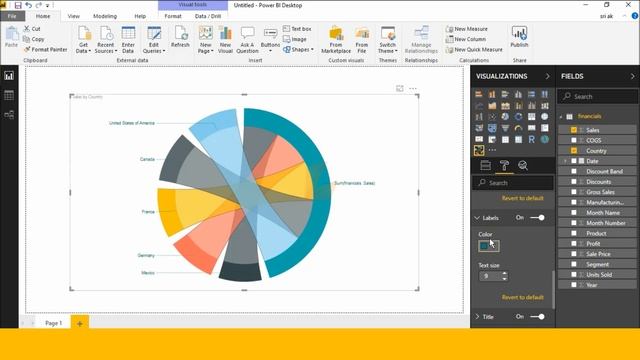Collapse the Fields pane arrow
The width and height of the screenshot is (640, 360).
(633, 76)
